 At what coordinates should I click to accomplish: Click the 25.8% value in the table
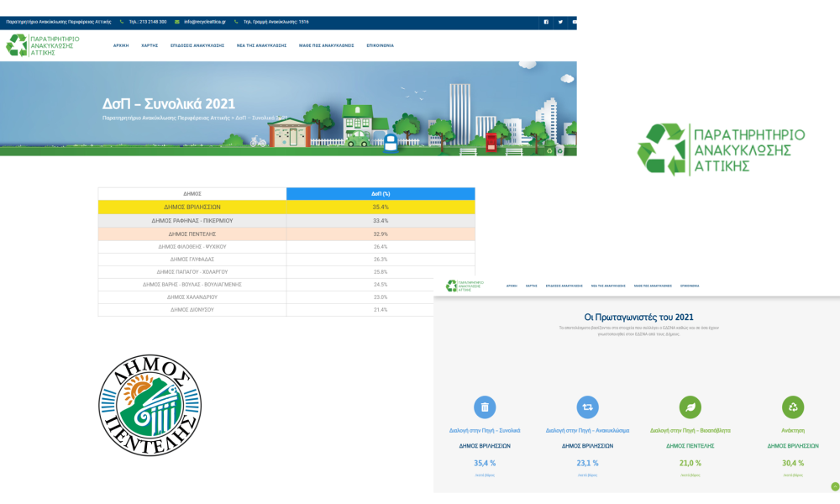[x=381, y=272]
